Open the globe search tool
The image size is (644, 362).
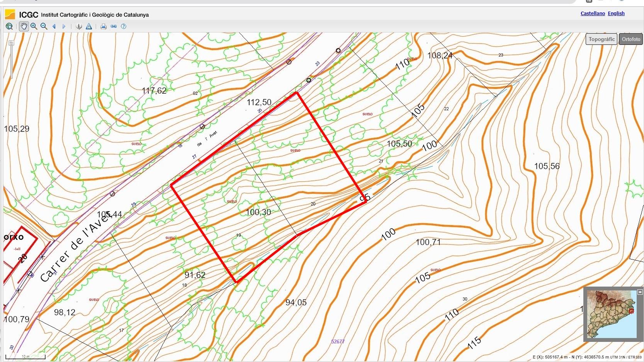coord(9,26)
